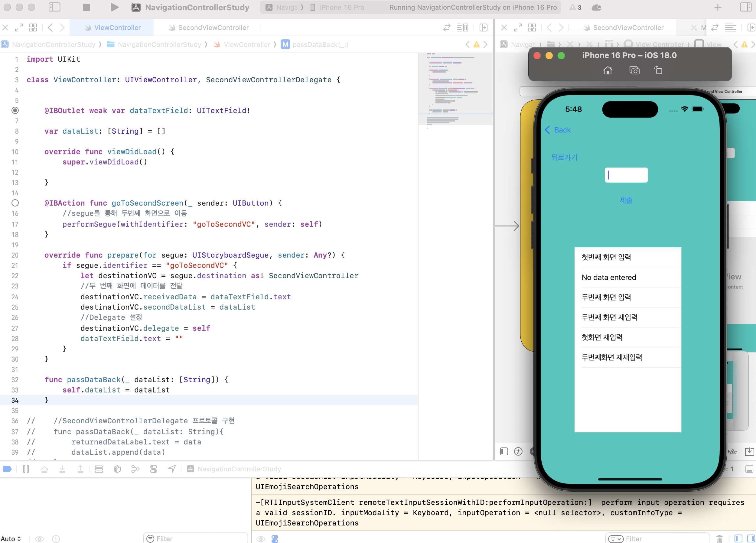Viewport: 756px width, 543px height.
Task: Toggle the left navigator sidebar
Action: coord(54,7)
